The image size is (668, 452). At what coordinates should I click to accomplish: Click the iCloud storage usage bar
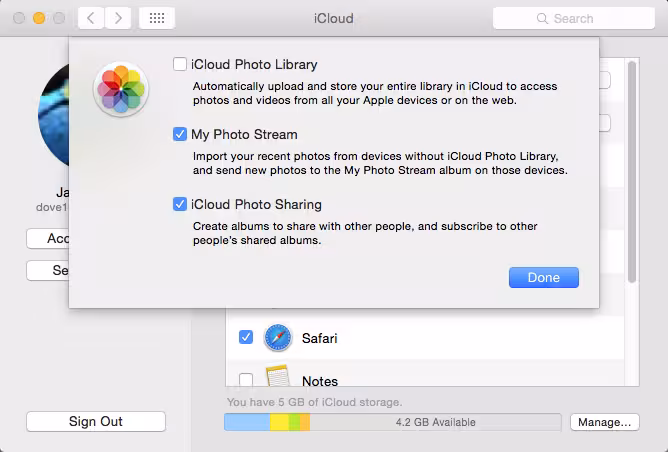pyautogui.click(x=392, y=422)
